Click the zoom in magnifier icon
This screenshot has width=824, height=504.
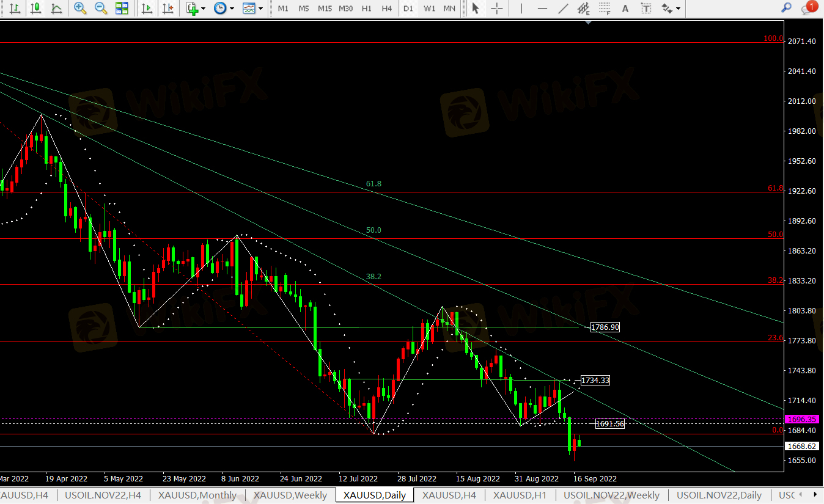coord(79,9)
